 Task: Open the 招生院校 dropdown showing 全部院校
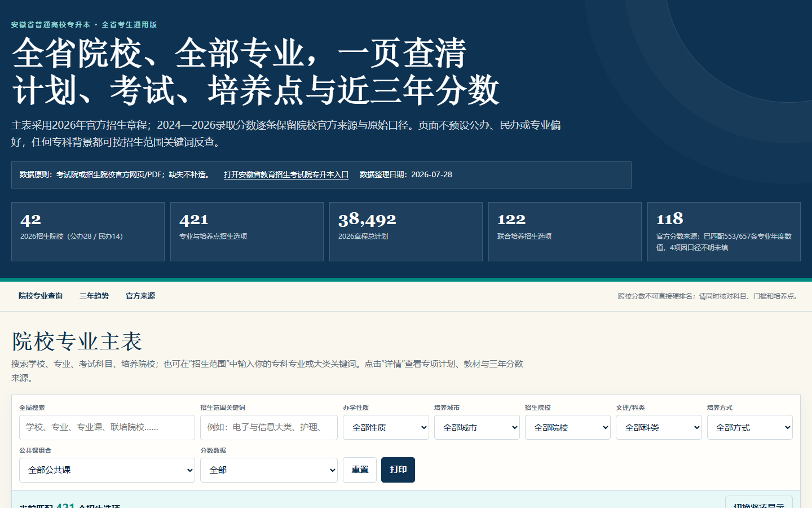coord(568,427)
